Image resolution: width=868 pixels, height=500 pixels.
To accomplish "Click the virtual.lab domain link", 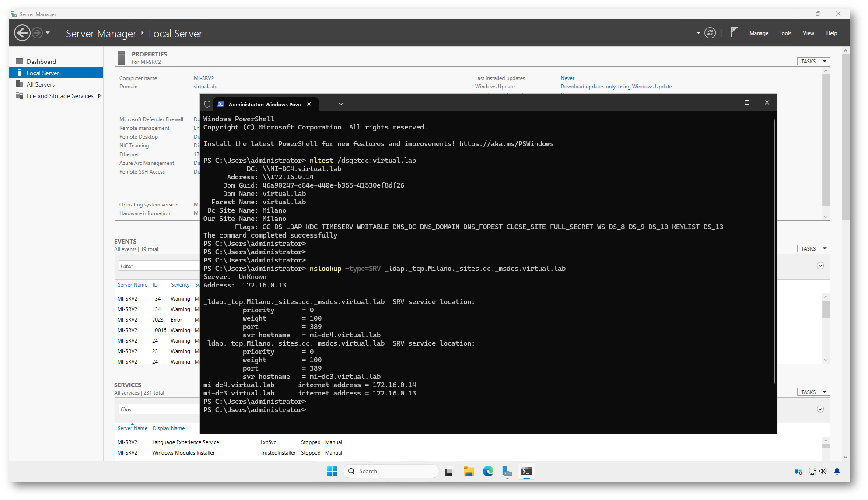I will (x=205, y=87).
